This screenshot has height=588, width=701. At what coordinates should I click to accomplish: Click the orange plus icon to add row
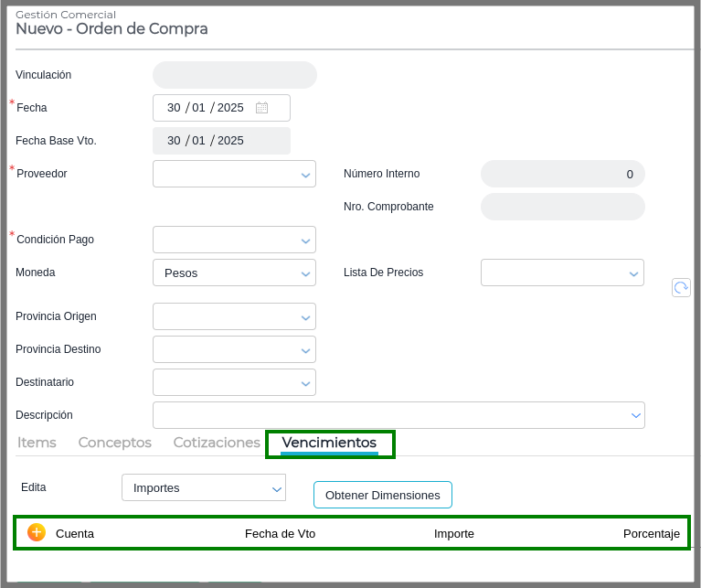(37, 532)
